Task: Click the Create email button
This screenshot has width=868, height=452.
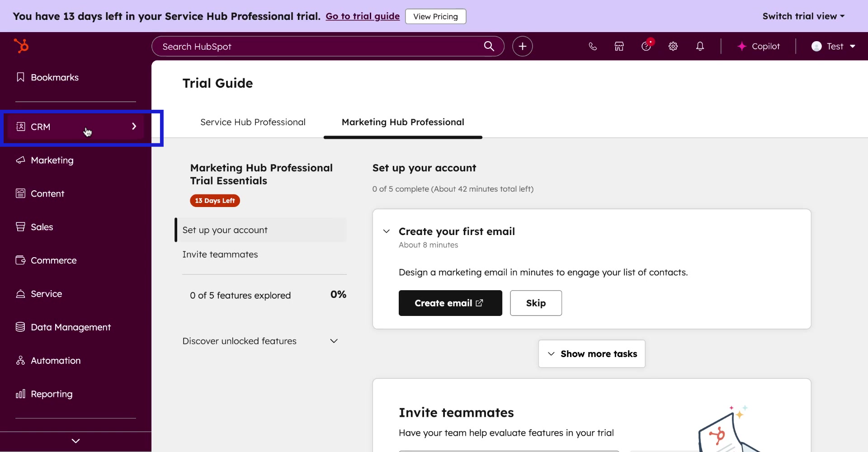Action: [450, 303]
